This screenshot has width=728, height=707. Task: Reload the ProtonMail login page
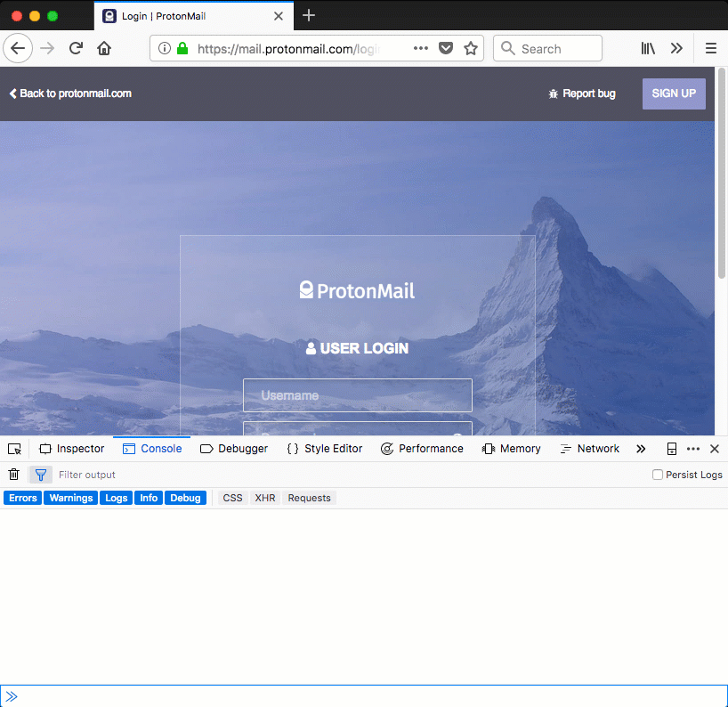[76, 48]
